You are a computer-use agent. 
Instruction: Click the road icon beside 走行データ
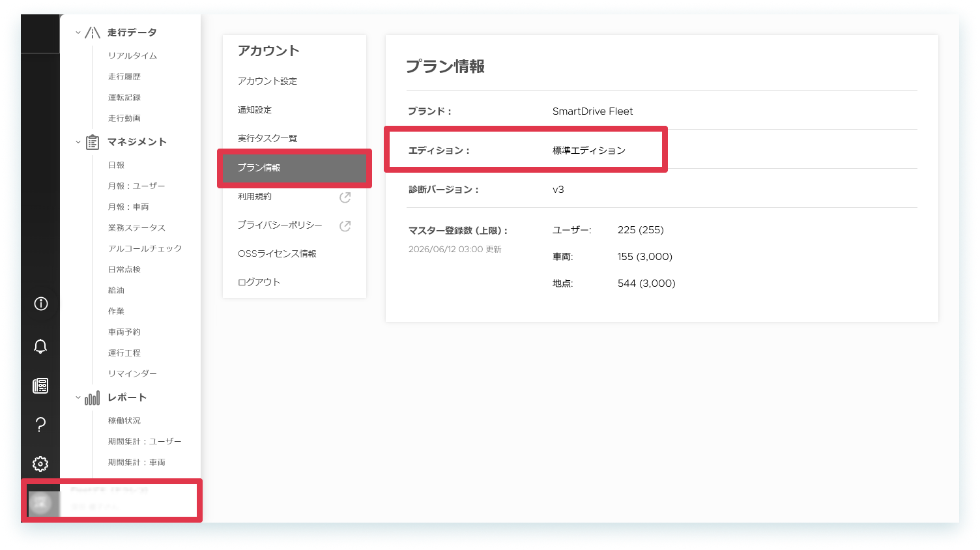(93, 33)
